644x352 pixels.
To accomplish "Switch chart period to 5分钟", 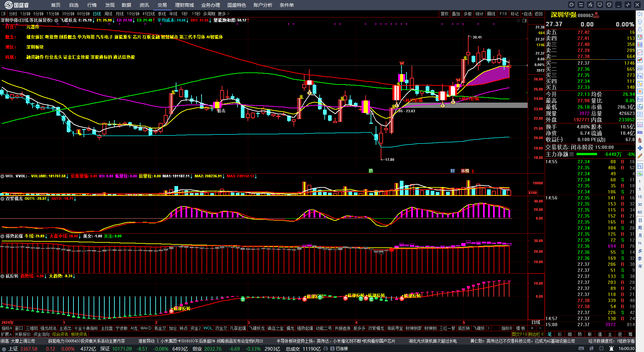I will (38, 14).
